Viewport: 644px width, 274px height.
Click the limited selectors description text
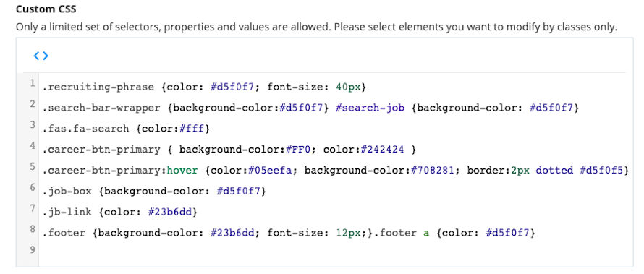coord(316,27)
